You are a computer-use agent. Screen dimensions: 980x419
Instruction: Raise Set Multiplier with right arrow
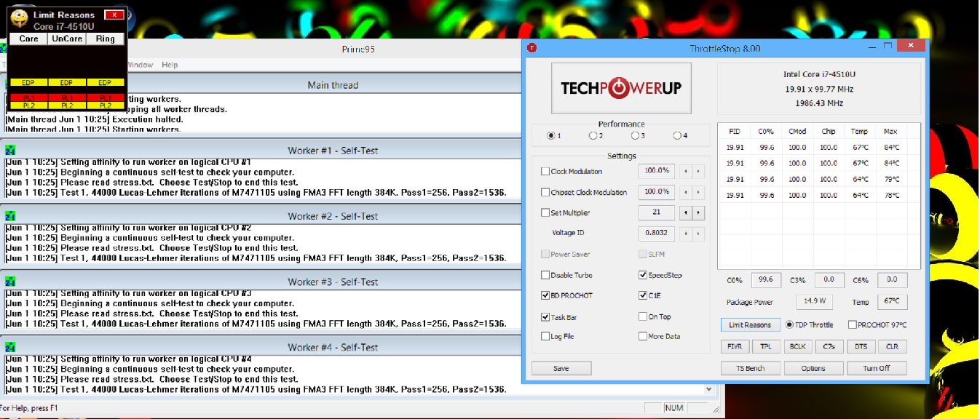click(x=699, y=213)
